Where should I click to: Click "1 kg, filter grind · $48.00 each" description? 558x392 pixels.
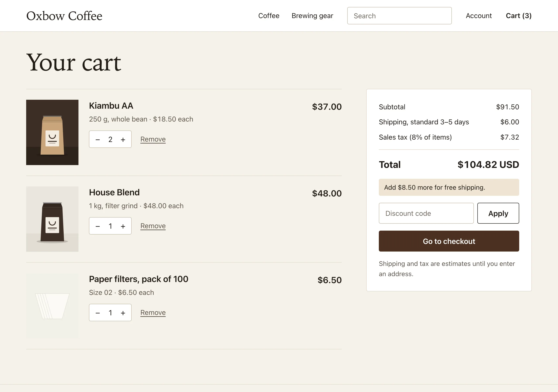136,206
